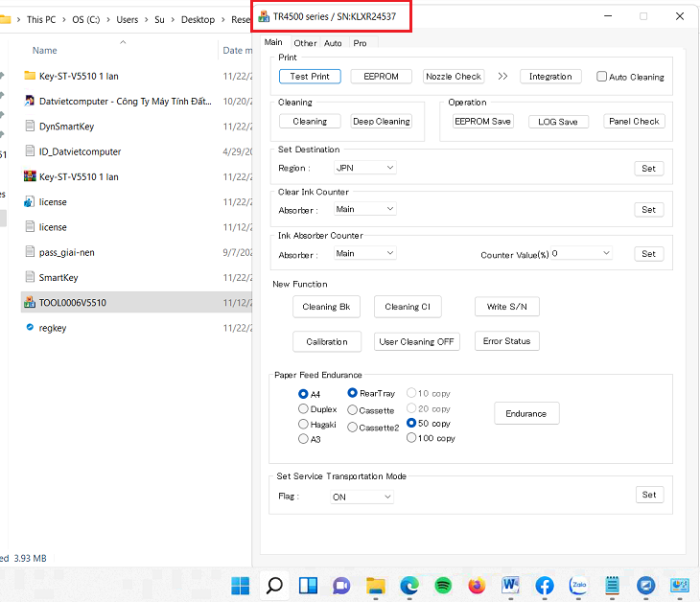The image size is (700, 602).
Task: Click the EEPROM button in Print section
Action: [x=381, y=77]
